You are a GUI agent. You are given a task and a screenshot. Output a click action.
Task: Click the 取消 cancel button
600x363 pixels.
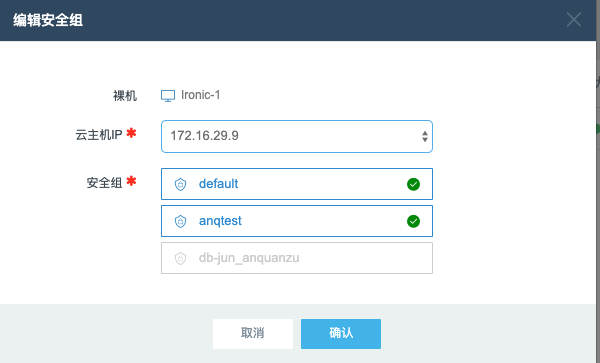pyautogui.click(x=253, y=334)
